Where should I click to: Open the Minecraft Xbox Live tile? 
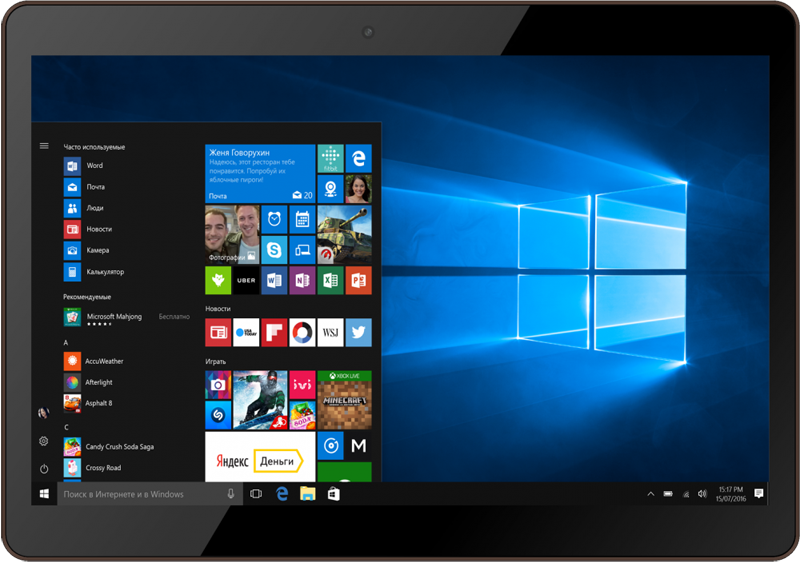click(345, 400)
